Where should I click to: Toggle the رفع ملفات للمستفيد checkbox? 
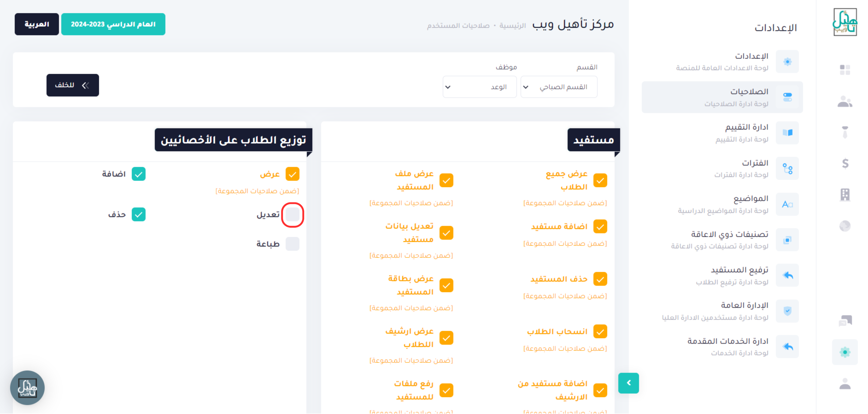pos(446,390)
